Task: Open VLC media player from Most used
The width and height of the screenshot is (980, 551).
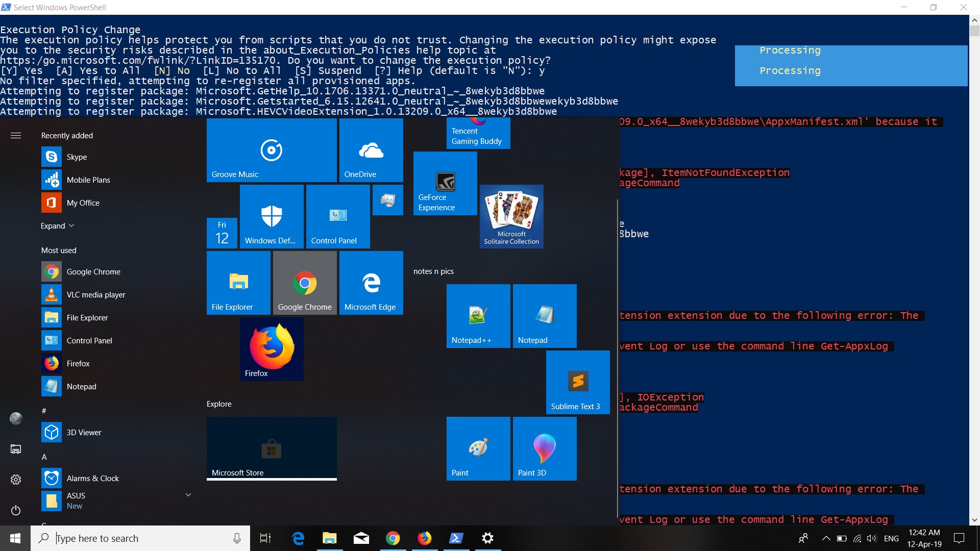Action: point(96,295)
